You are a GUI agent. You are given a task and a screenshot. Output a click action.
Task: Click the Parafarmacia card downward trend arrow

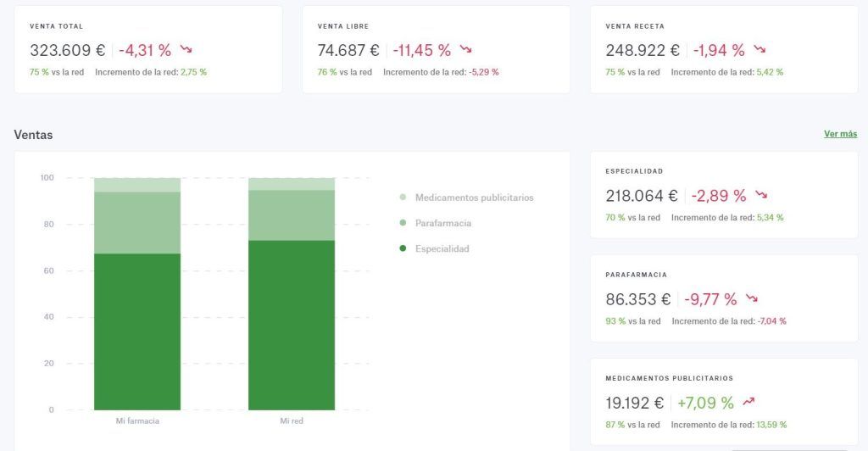tap(752, 298)
